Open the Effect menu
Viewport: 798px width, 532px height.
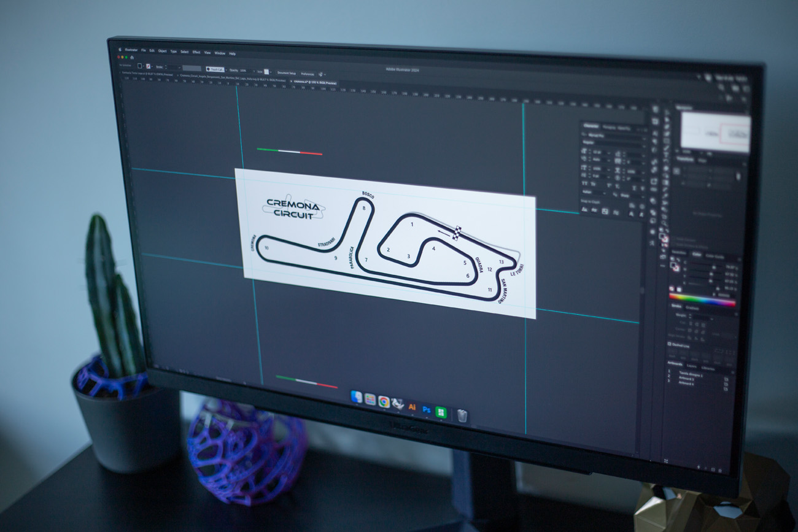196,52
